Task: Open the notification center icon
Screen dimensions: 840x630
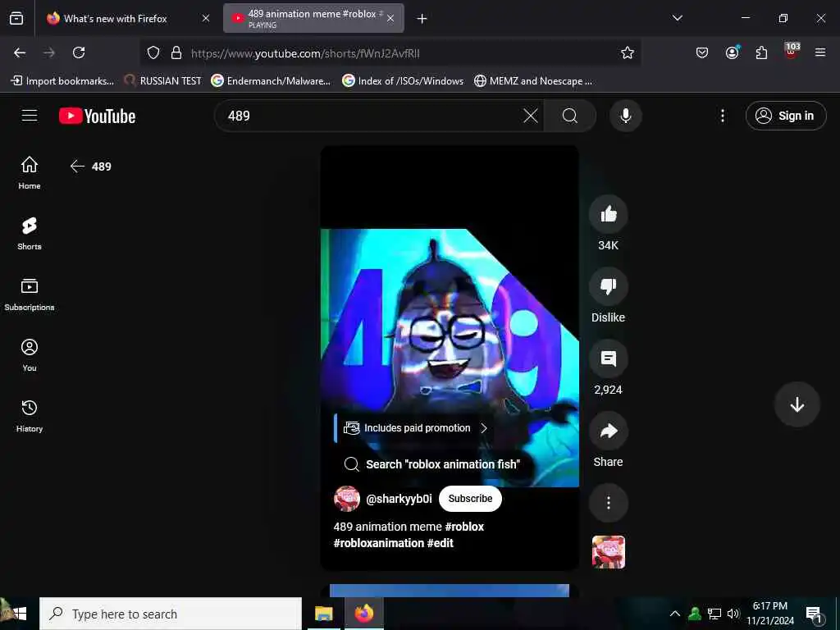Action: [x=814, y=614]
